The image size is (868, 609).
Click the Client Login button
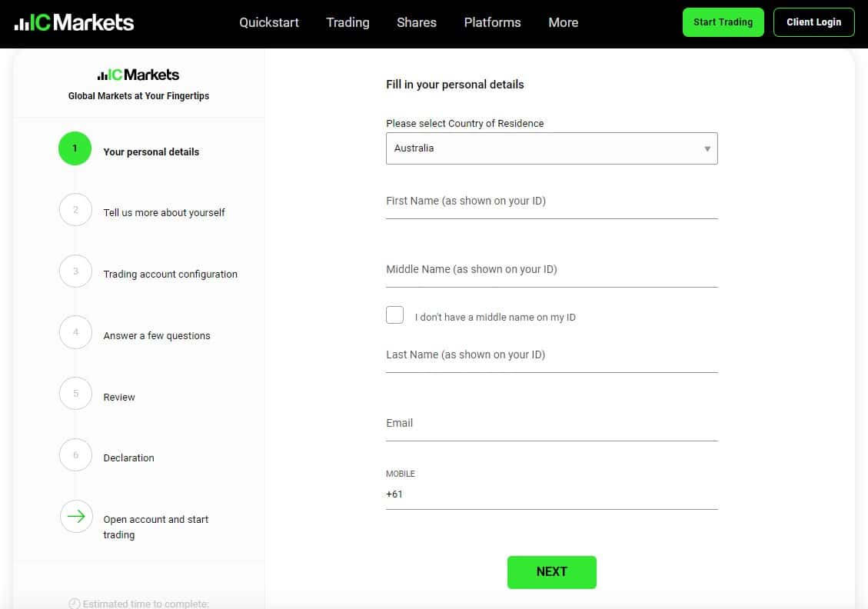tap(813, 22)
